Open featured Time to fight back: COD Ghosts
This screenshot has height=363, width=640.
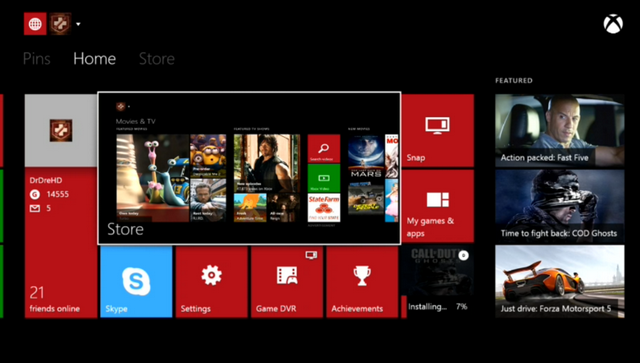(x=560, y=206)
